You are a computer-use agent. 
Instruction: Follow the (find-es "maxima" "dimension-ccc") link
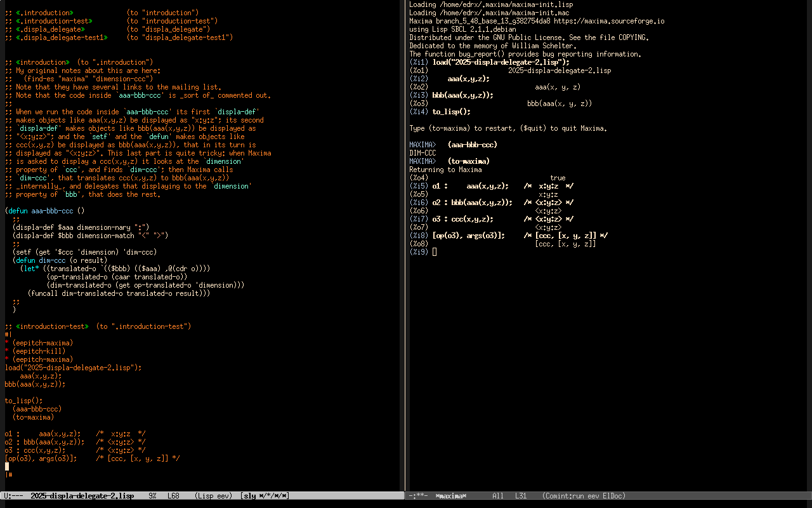tap(84, 79)
